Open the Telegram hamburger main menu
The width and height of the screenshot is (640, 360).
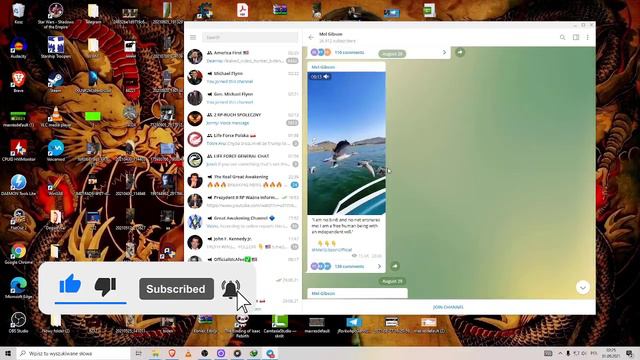point(193,37)
